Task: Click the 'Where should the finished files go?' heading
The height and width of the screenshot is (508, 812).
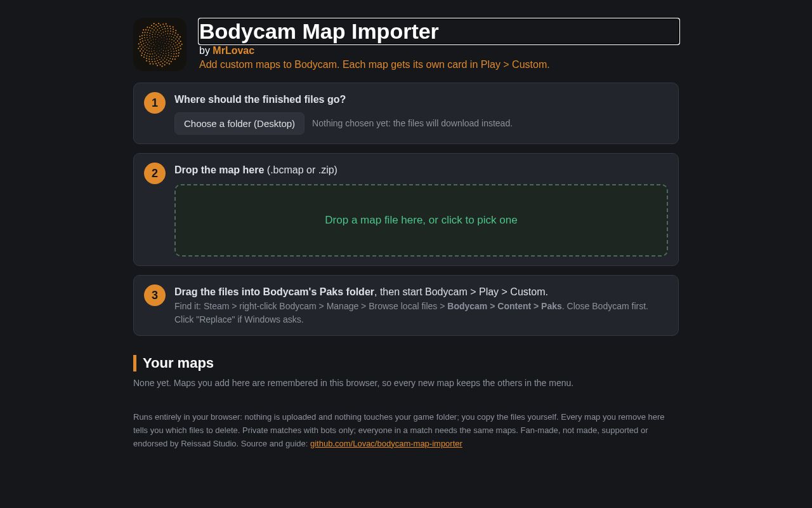Action: click(260, 100)
